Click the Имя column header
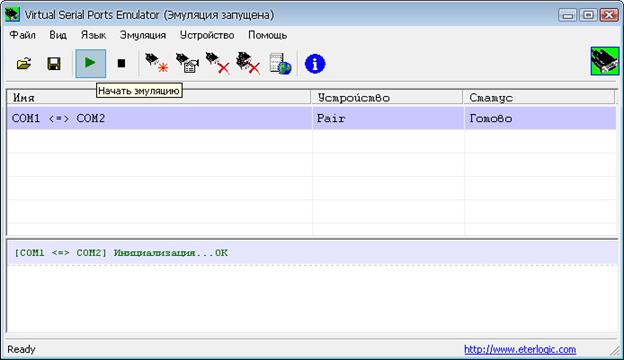The image size is (624, 360). (x=159, y=97)
